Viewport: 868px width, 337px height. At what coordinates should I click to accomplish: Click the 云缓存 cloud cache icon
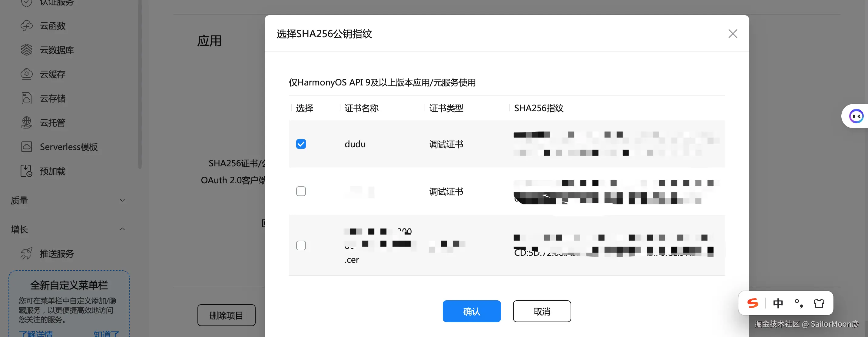26,74
